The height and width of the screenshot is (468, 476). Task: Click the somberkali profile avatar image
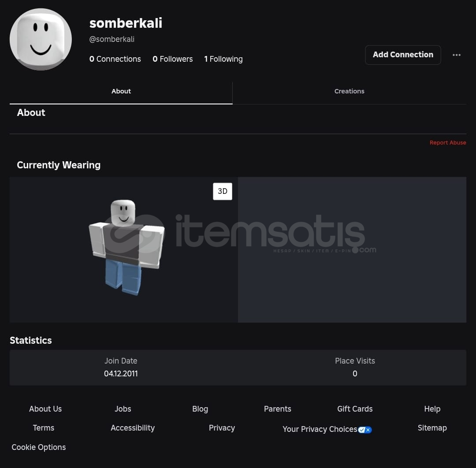tap(41, 39)
